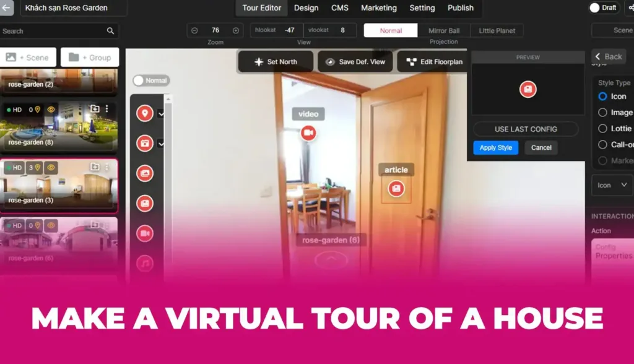Expand the location pin tool chevron
The height and width of the screenshot is (364, 634).
click(x=161, y=114)
